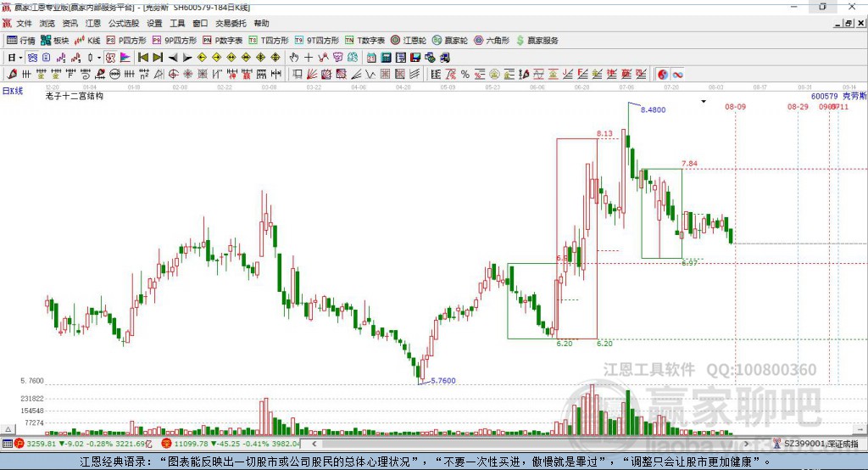This screenshot has width=868, height=470.
Task: Click stock code 600579 label
Action: pos(824,96)
